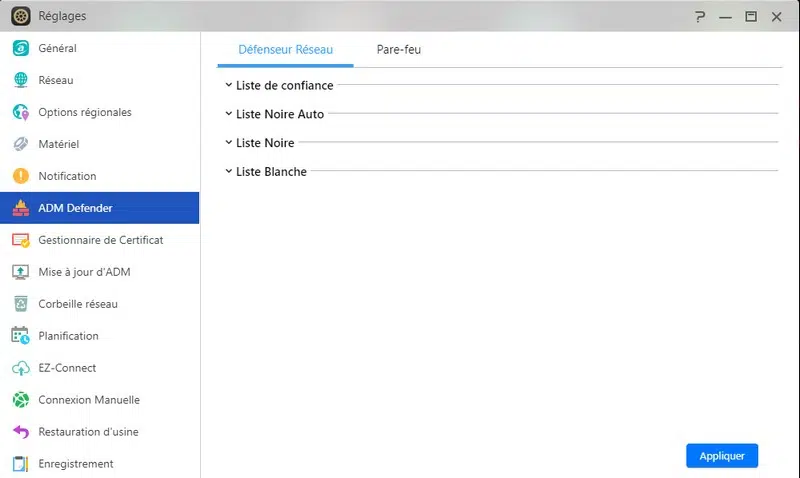Switch to the Défenseur Réseau tab
This screenshot has width=800, height=478.
(285, 50)
